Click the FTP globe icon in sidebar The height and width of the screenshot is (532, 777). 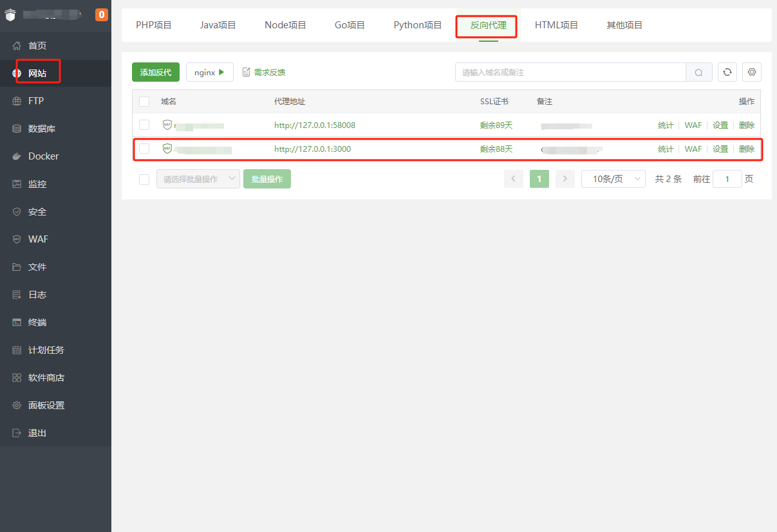[x=17, y=101]
